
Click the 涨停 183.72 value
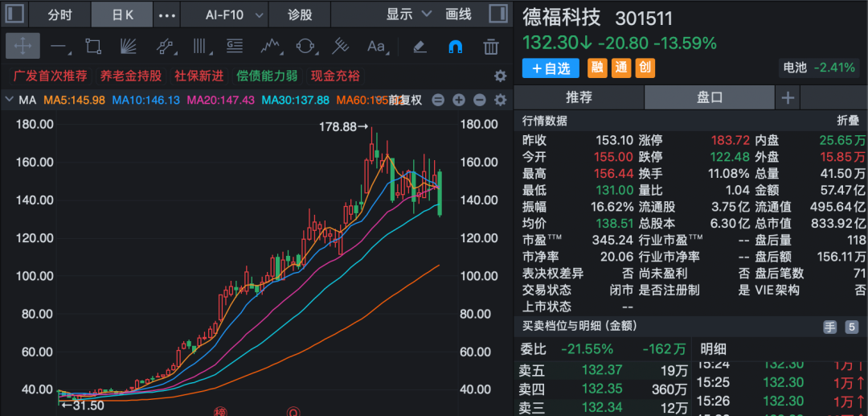(730, 140)
